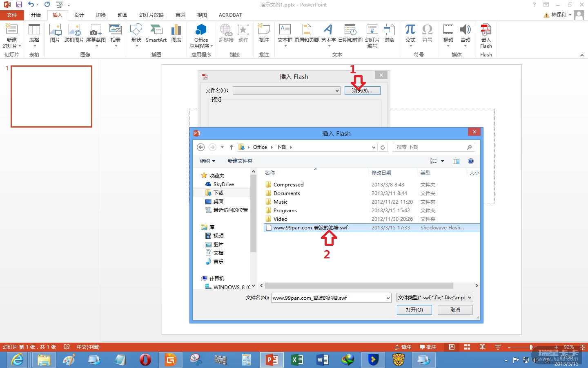
Task: Click the help icon in file dialog
Action: [471, 161]
